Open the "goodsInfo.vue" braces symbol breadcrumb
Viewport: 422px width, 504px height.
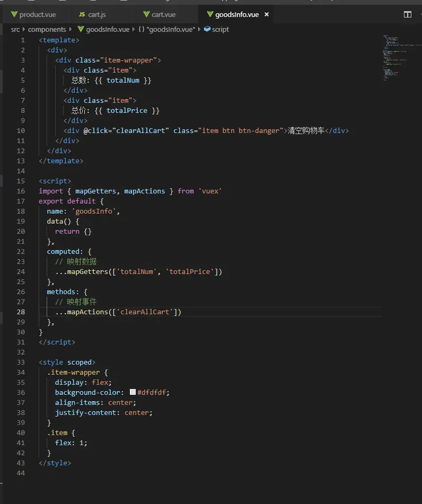pos(166,29)
